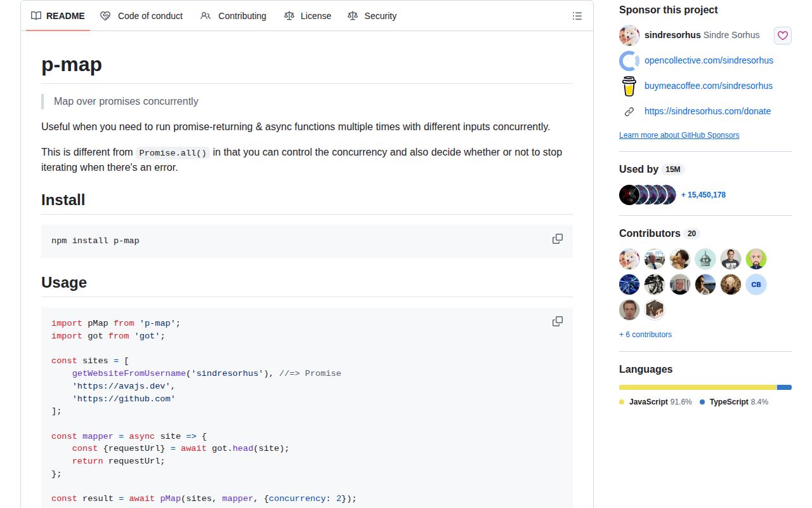
Task: Click the p-map heading
Action: tap(72, 65)
